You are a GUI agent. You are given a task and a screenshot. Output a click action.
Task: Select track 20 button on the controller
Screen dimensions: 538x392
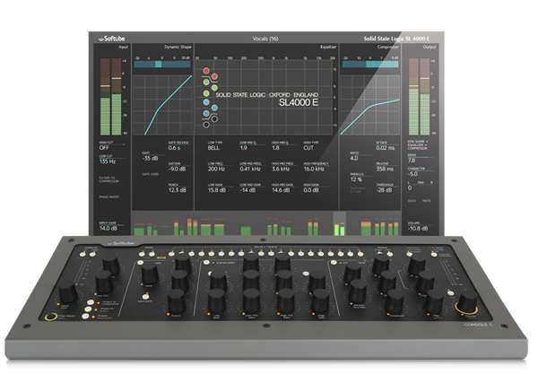click(360, 254)
